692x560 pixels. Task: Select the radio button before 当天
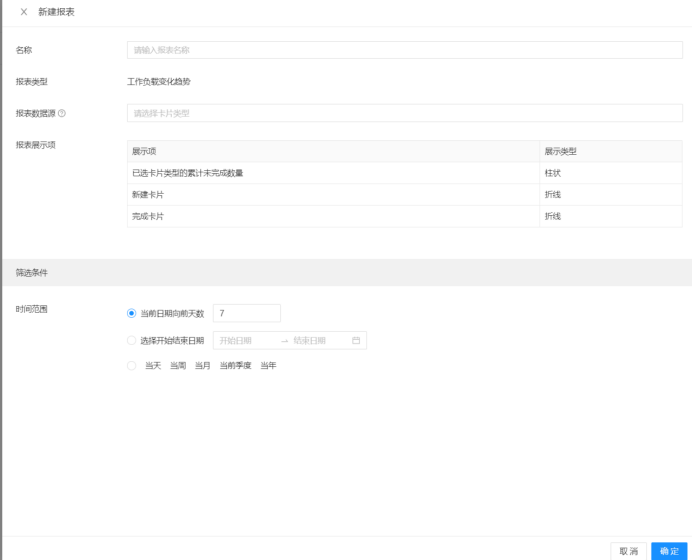132,366
